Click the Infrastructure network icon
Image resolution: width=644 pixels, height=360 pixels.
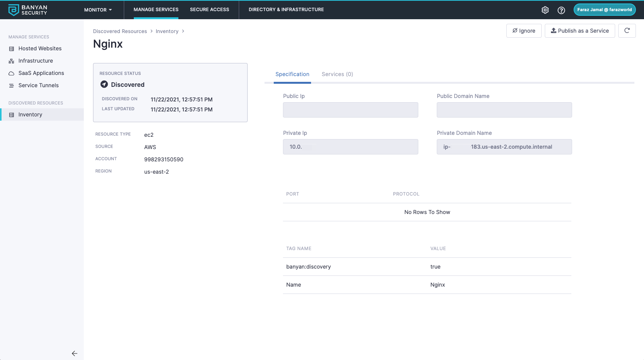[12, 61]
